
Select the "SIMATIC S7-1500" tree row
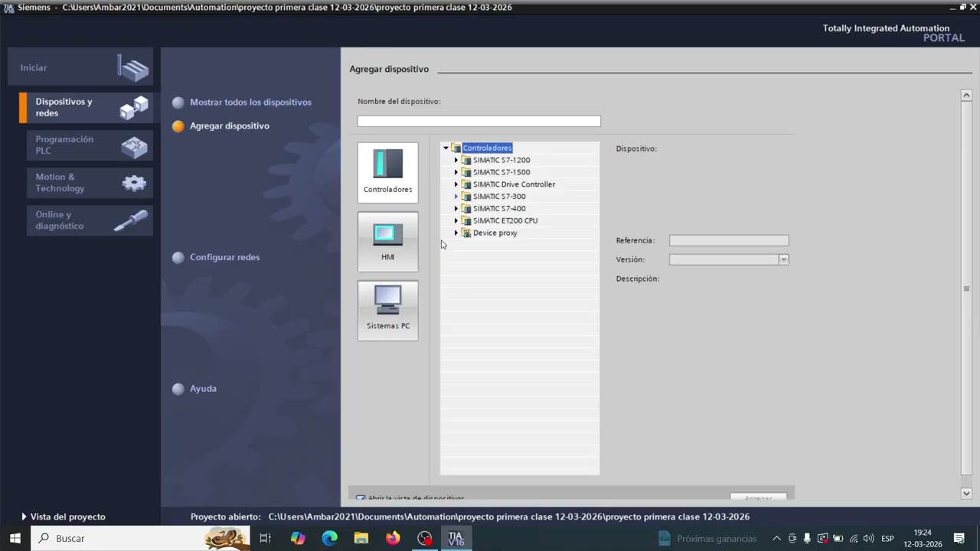[501, 172]
